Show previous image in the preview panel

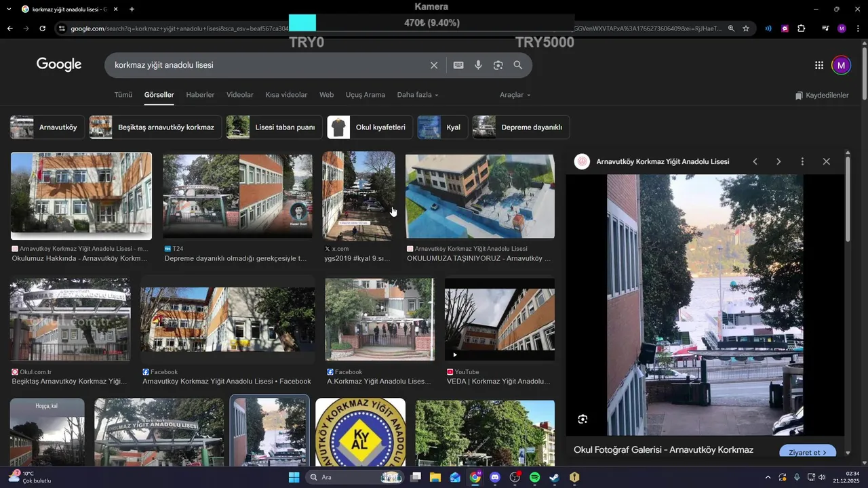point(755,161)
